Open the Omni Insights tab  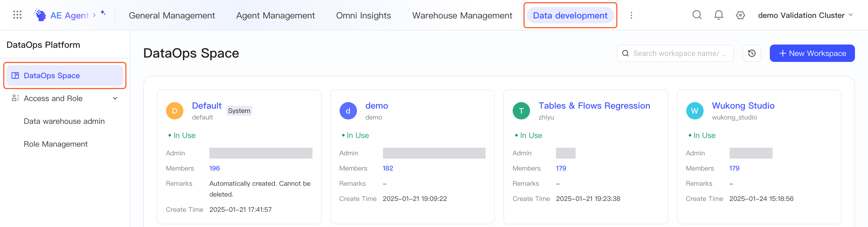(363, 15)
